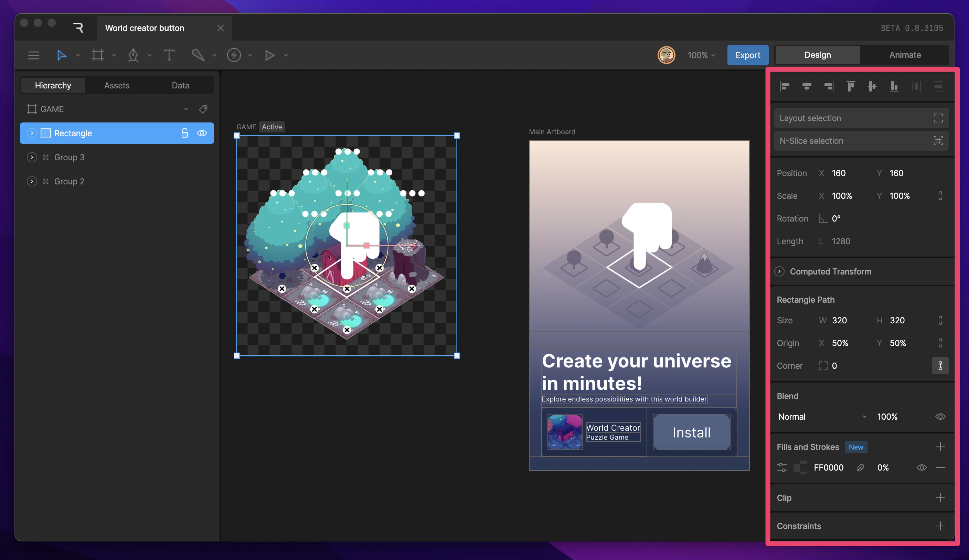Click the align left icon
This screenshot has height=560, width=969.
coord(785,86)
